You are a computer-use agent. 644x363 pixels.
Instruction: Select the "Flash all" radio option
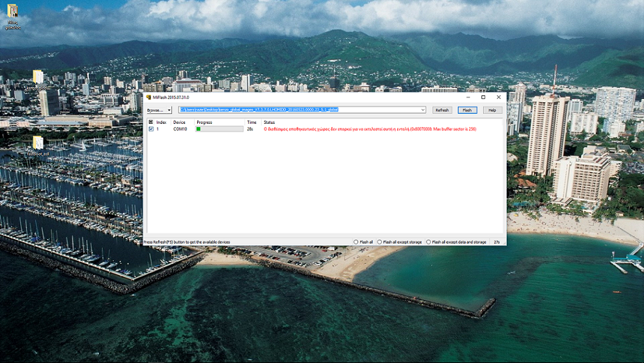356,242
